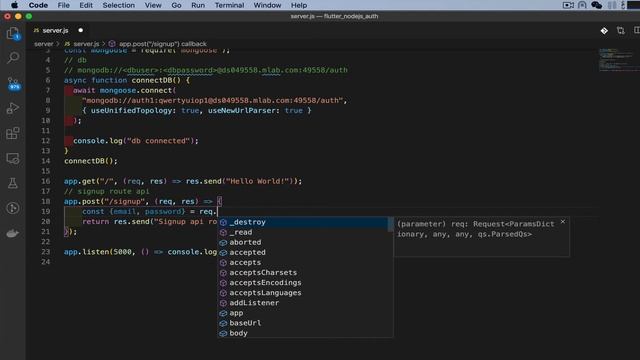Open the Help menu
Viewport: 640px width, 360px height.
click(299, 5)
